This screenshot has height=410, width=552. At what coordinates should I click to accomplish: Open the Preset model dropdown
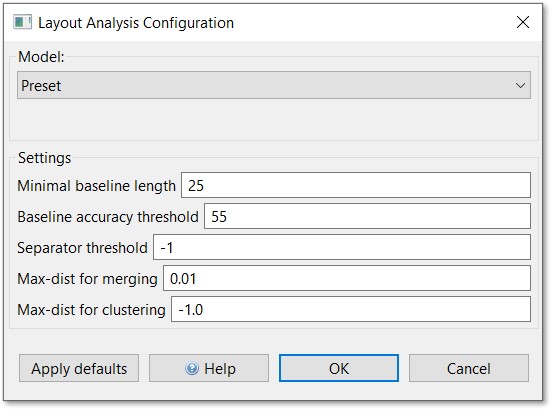pos(274,85)
